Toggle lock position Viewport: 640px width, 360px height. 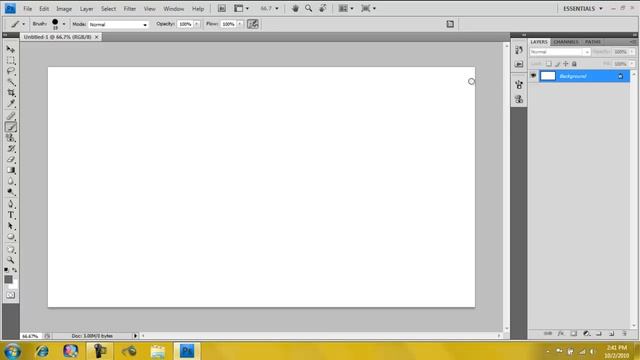tap(566, 64)
